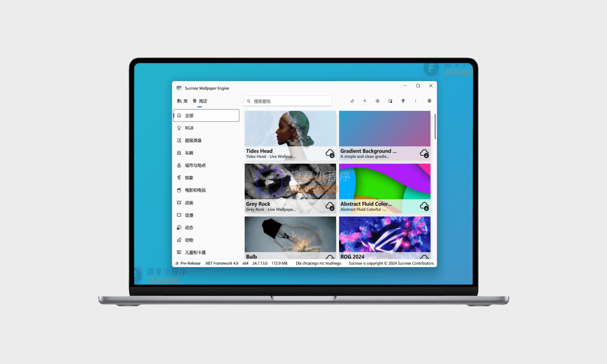Click the display/monitor icon
The image size is (607, 364).
pyautogui.click(x=390, y=100)
